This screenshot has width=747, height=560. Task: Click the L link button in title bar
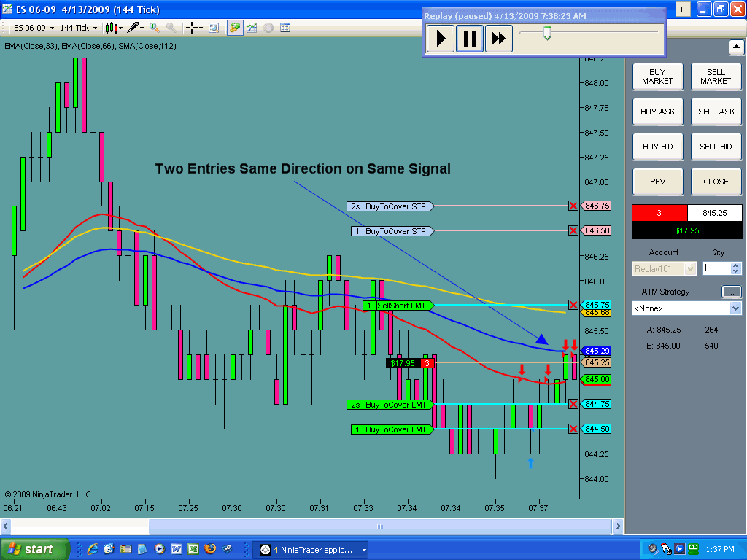point(683,9)
